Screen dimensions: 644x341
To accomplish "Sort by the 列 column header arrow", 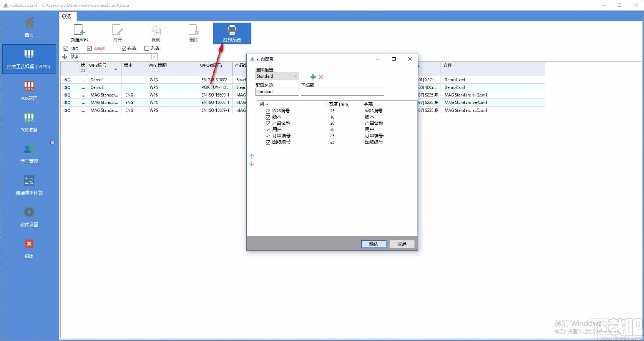I will click(267, 104).
